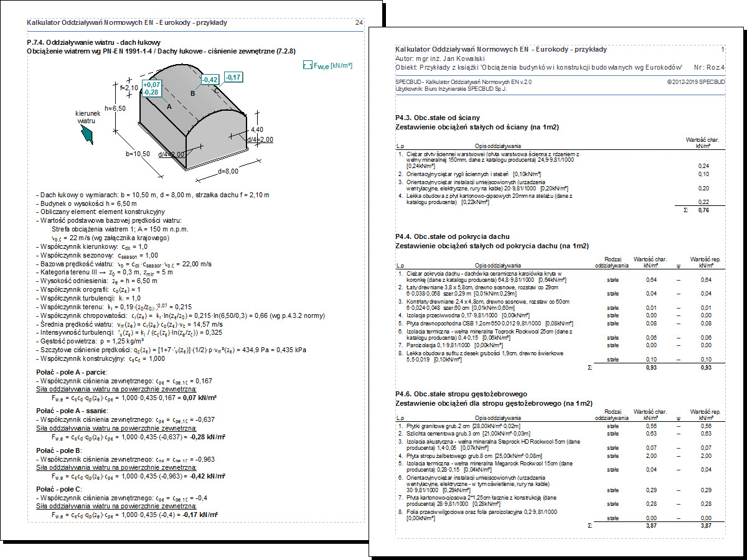Click heading P4.6 Obc.stałe stropu gęstożebrowego

pos(461,394)
